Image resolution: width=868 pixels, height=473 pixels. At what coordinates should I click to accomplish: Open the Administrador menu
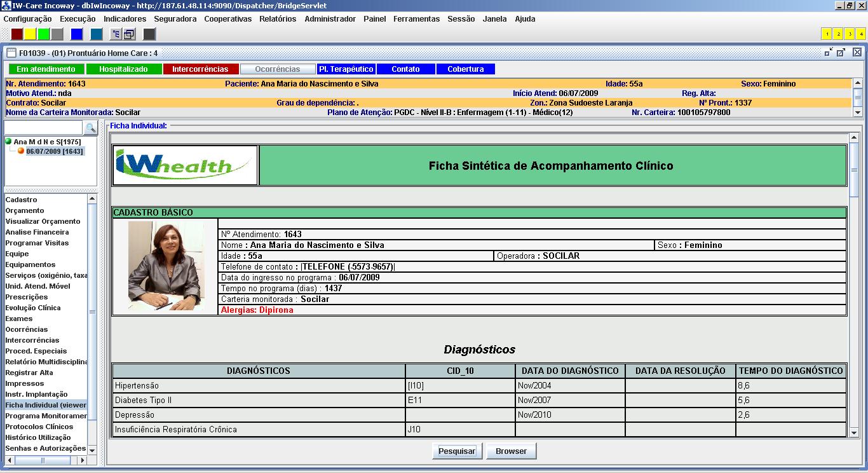pyautogui.click(x=330, y=19)
